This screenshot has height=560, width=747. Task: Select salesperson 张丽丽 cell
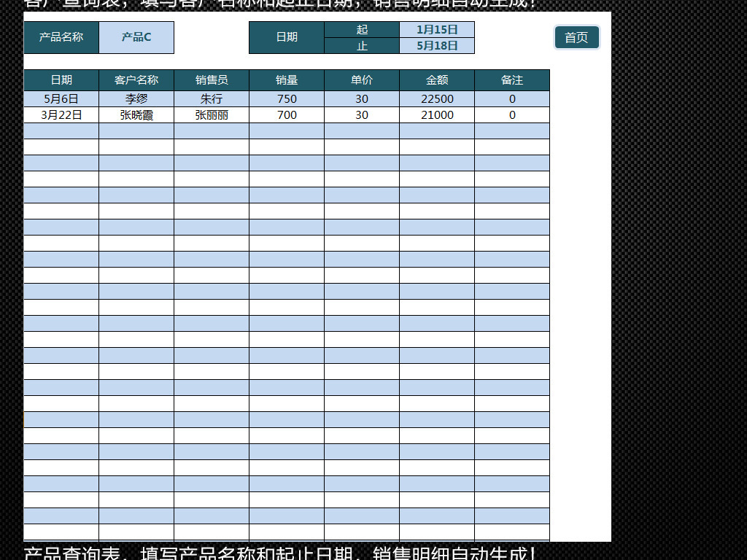click(211, 114)
